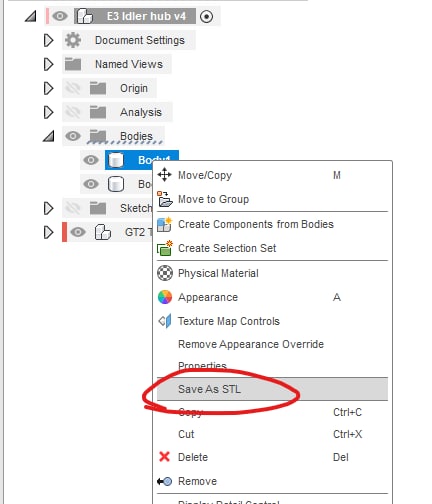Viewport: 432px width, 504px height.
Task: Choose Cut from context menu
Action: (x=272, y=434)
